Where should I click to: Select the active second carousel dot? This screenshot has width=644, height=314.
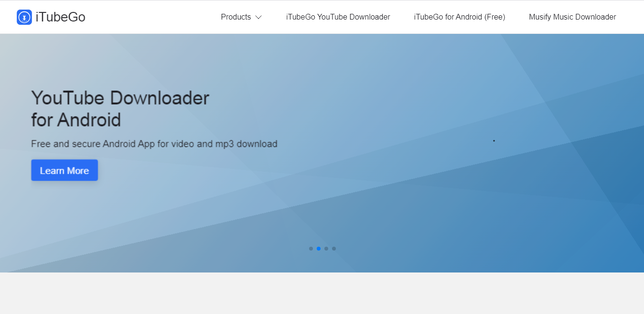(x=319, y=249)
